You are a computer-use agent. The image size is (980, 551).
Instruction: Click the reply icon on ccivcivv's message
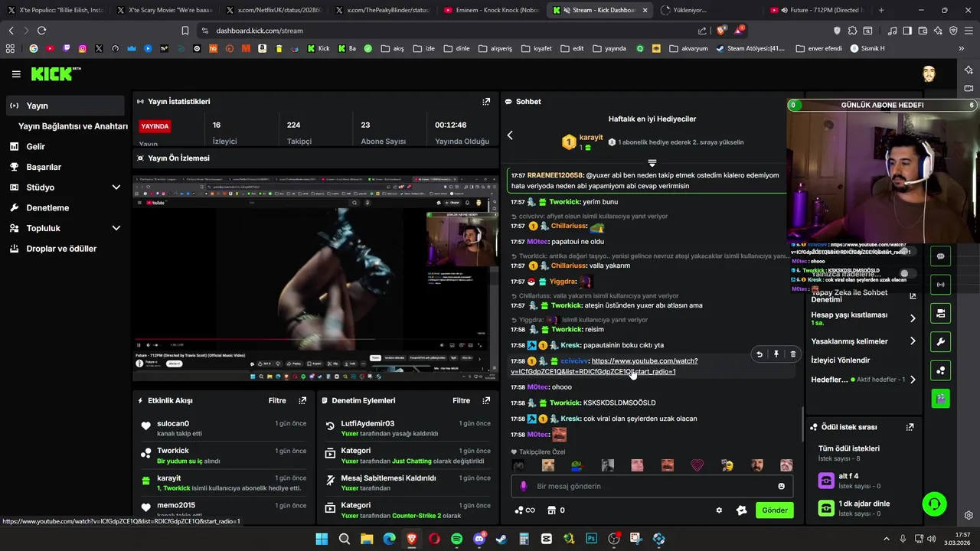759,354
